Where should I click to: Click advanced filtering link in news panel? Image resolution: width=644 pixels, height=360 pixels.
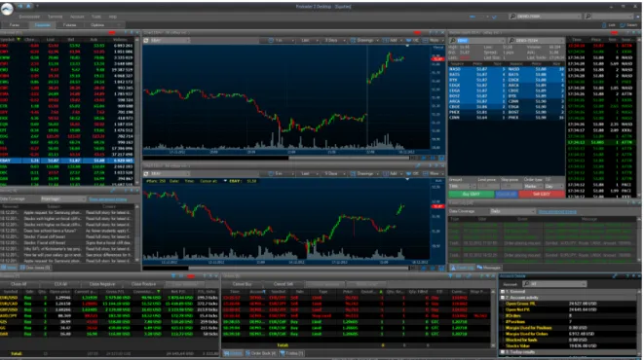tap(108, 199)
